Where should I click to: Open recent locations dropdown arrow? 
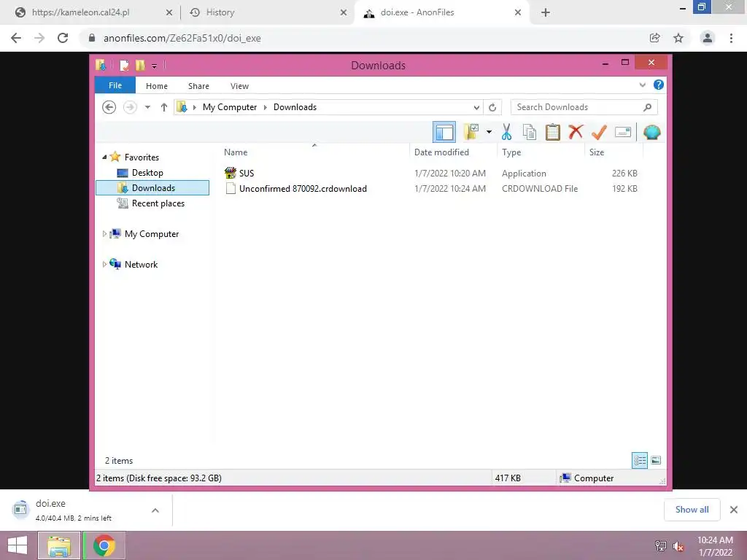(147, 107)
